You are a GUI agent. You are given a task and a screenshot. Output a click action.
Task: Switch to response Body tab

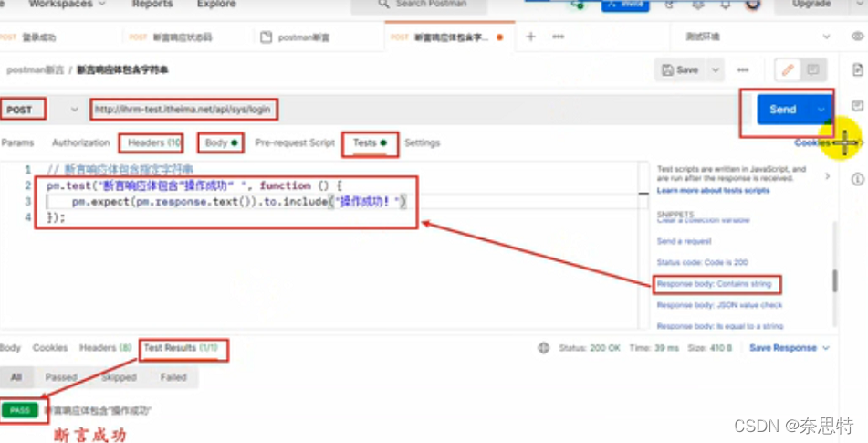[10, 348]
